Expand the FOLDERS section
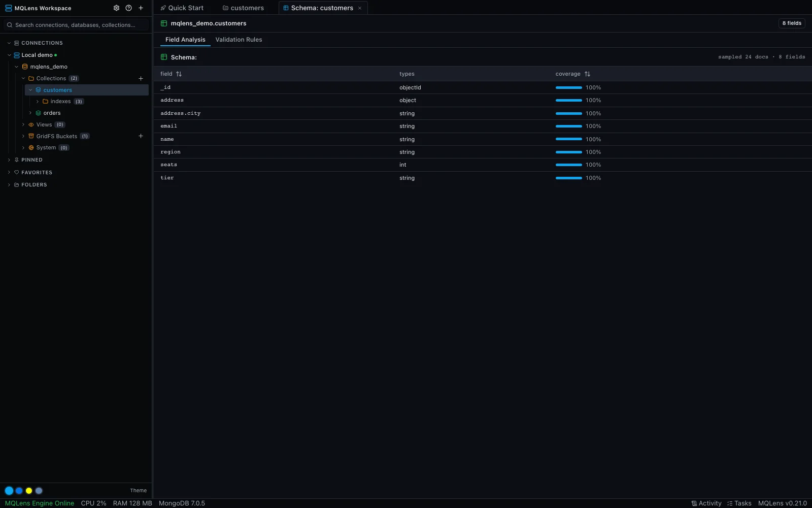The height and width of the screenshot is (508, 812). point(9,185)
